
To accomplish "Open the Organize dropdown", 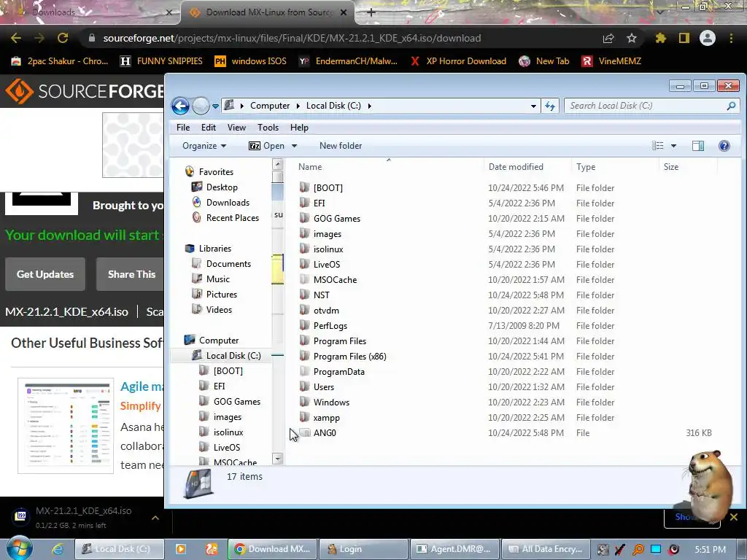I will pyautogui.click(x=204, y=146).
